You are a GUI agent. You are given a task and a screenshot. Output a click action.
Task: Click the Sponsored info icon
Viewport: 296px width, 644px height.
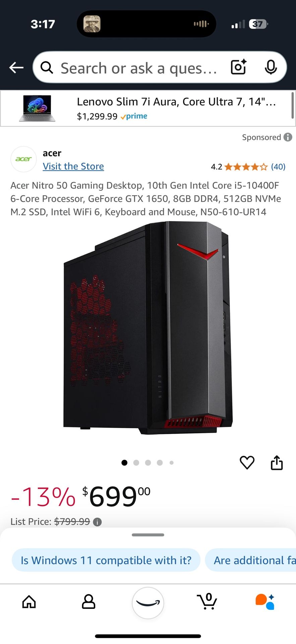click(288, 137)
